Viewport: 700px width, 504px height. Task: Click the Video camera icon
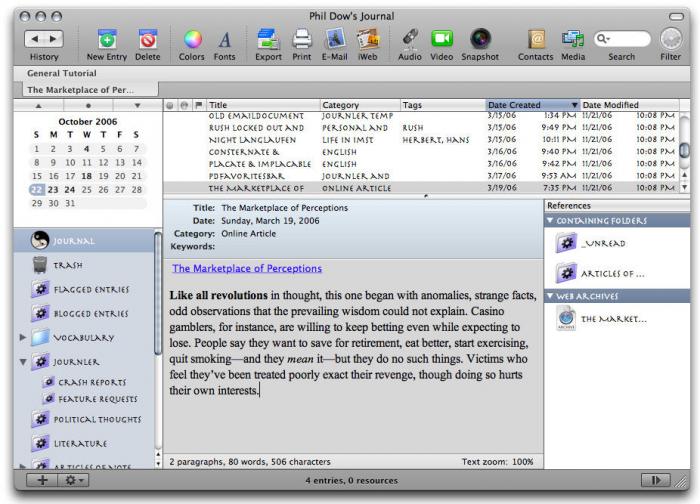pyautogui.click(x=442, y=39)
